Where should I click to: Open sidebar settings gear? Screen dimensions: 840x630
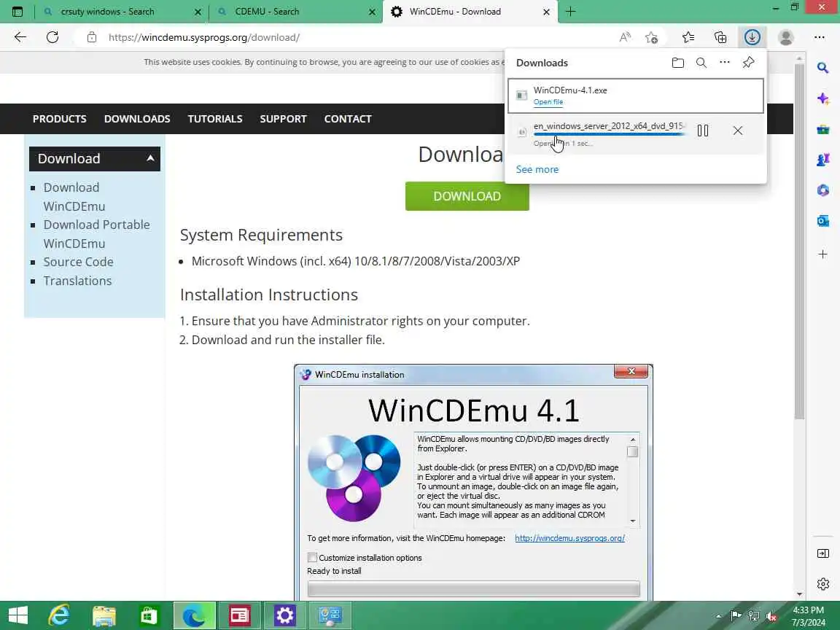(822, 583)
